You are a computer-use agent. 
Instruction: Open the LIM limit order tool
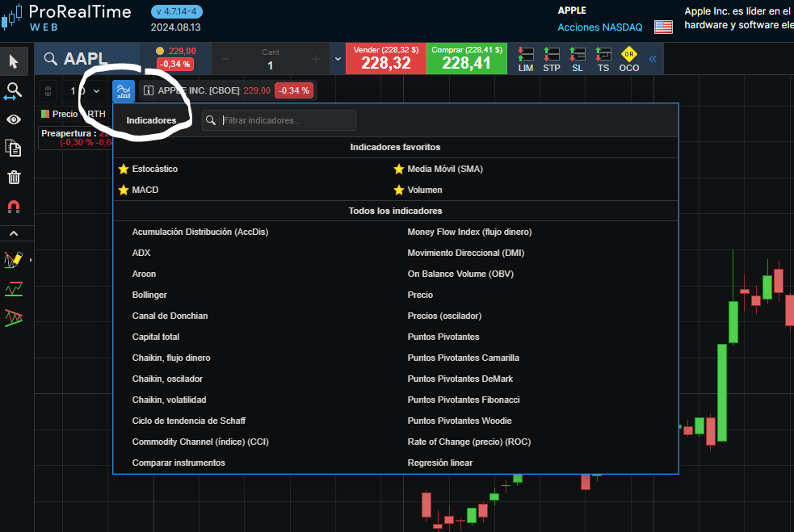[x=525, y=59]
